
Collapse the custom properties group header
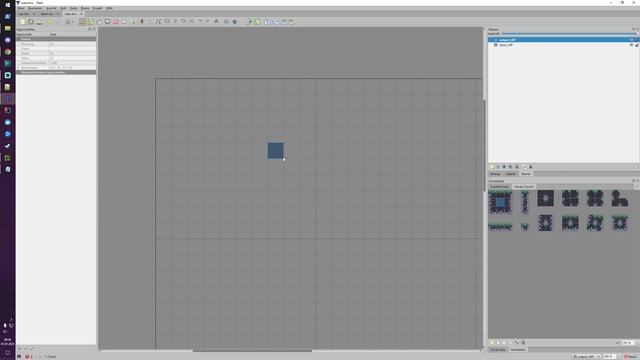(x=19, y=72)
